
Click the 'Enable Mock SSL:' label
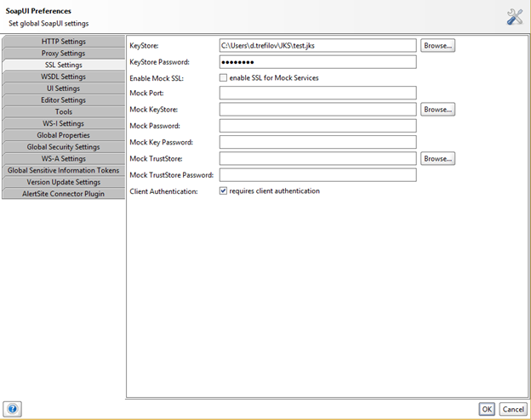coord(157,78)
